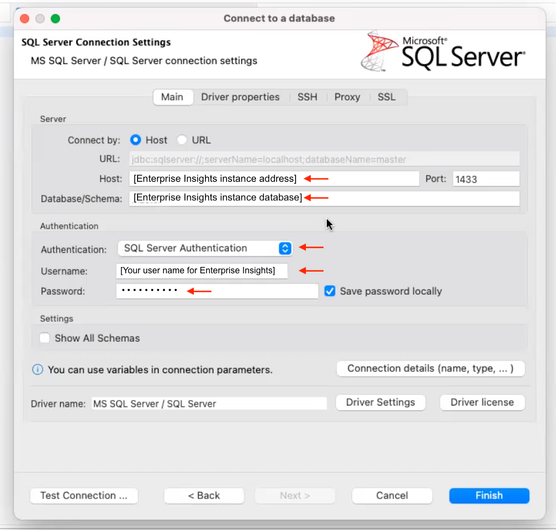Click 'You can use variables in connection parameters.'

point(160,370)
